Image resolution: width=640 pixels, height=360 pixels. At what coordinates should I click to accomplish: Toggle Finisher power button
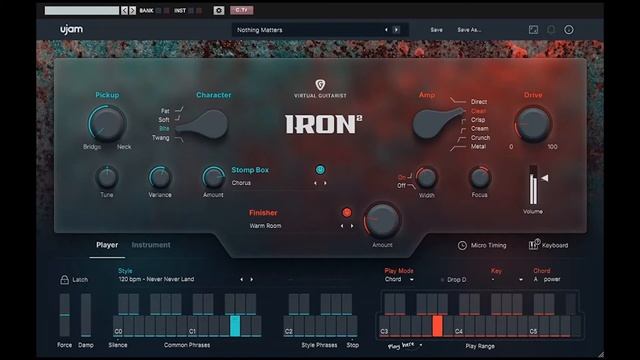[347, 212]
